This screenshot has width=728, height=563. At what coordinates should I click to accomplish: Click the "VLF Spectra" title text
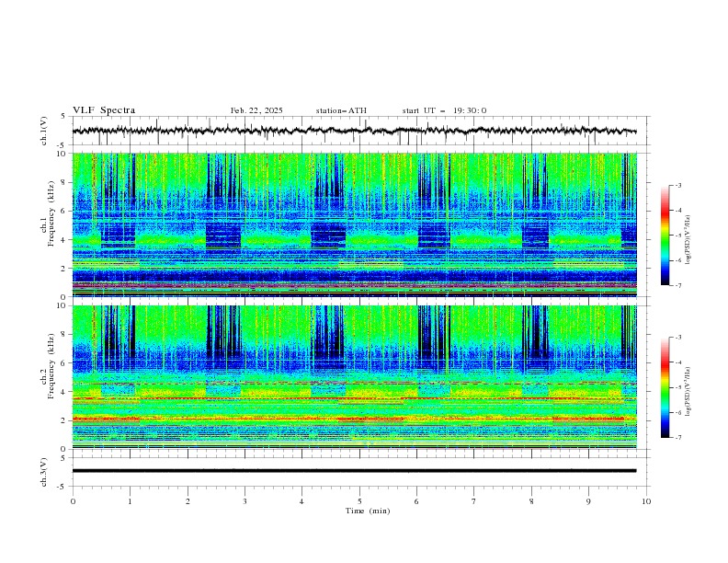104,110
